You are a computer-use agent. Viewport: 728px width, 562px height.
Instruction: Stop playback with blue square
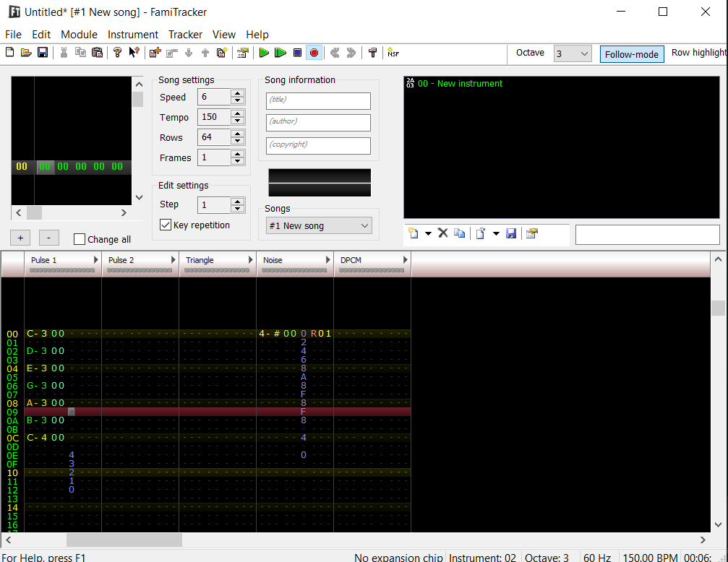coord(298,53)
